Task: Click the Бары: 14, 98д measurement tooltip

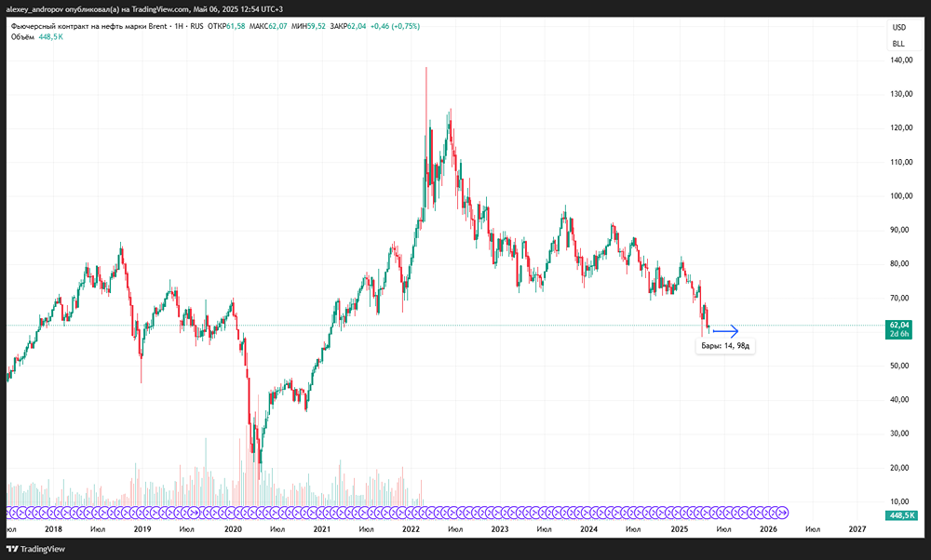Action: pos(725,346)
